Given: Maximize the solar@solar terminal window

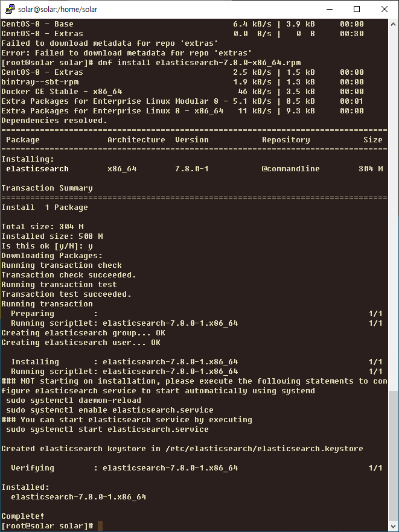Looking at the screenshot, I should (x=357, y=9).
